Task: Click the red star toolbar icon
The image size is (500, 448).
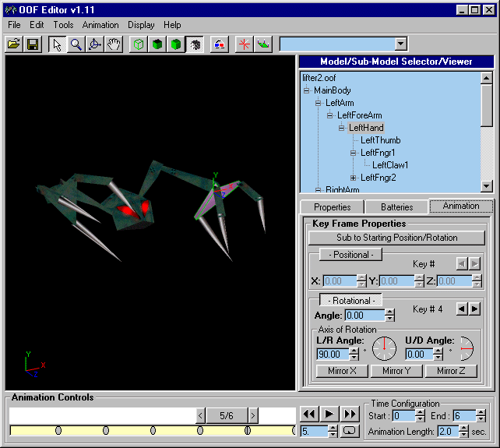Action: (244, 44)
